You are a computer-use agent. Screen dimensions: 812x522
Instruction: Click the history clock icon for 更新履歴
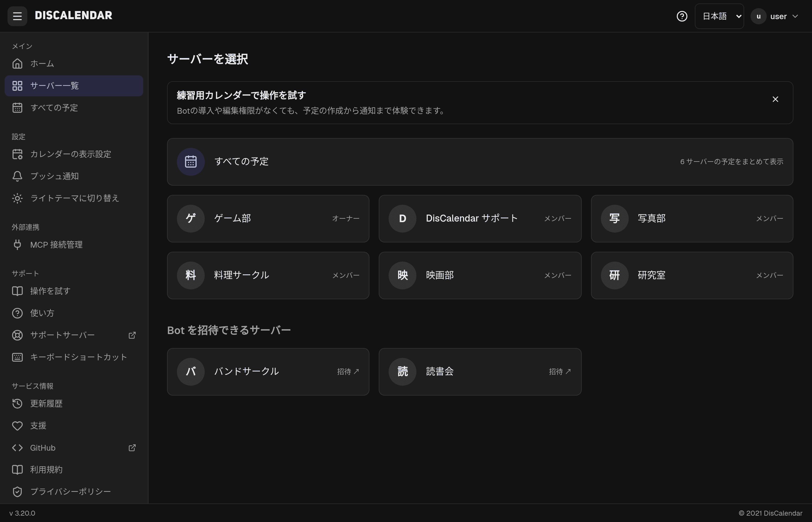coord(17,404)
